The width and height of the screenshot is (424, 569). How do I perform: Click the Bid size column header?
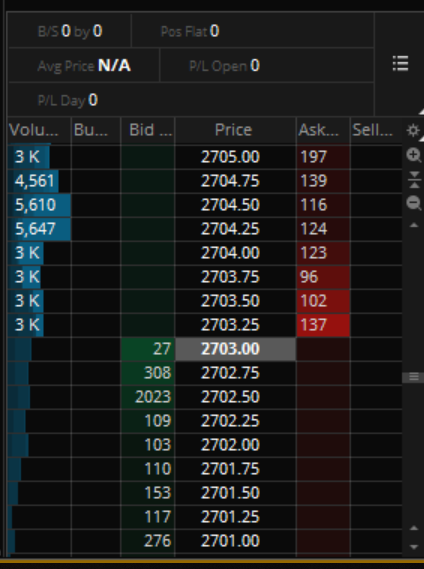tap(148, 130)
